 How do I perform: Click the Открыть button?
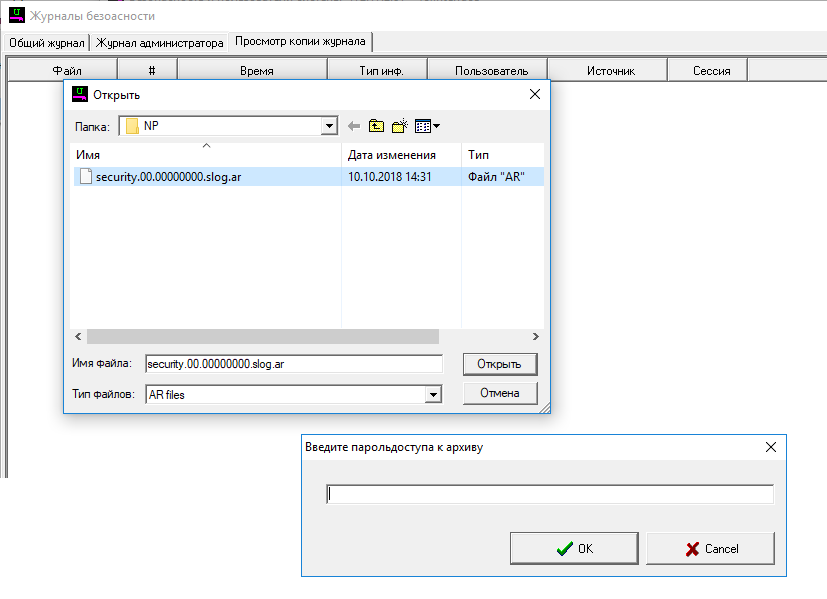pos(499,364)
